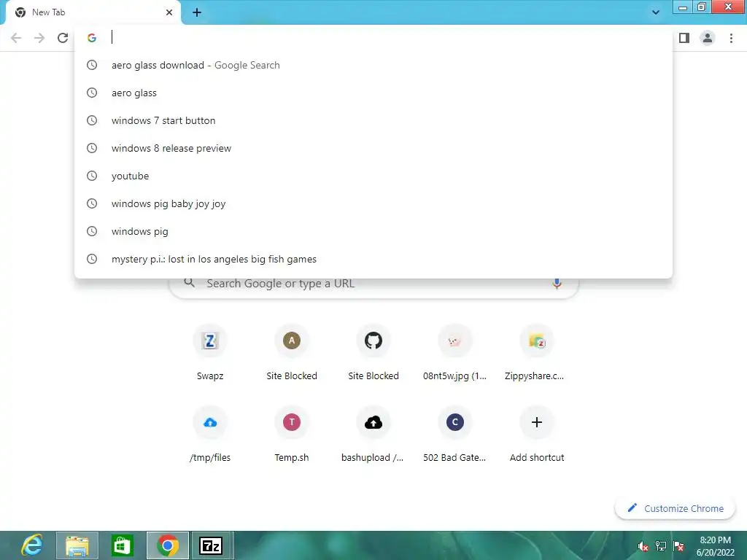Image resolution: width=747 pixels, height=560 pixels.
Task: Go forward using the forward arrow
Action: (x=39, y=38)
